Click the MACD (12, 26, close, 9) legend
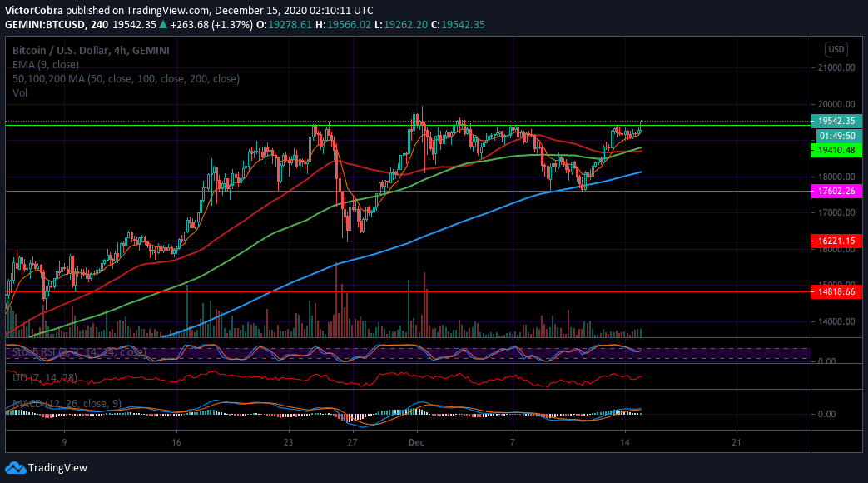This screenshot has width=868, height=483. [67, 403]
